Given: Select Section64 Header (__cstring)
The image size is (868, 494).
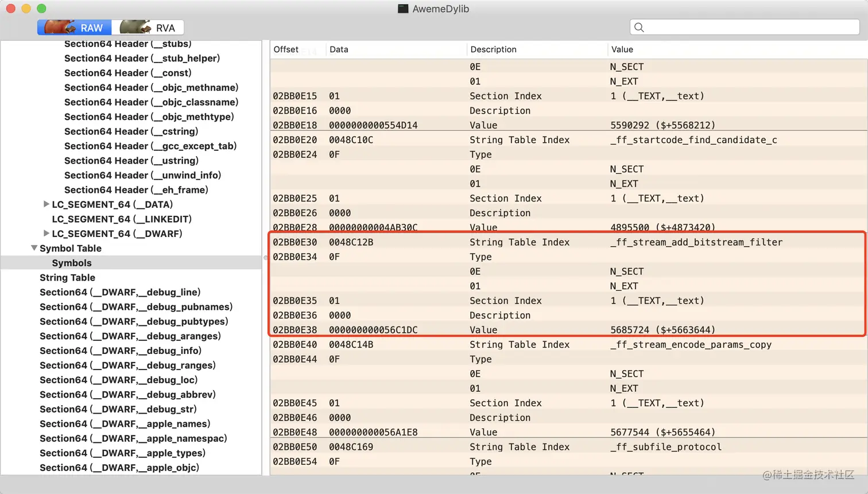Looking at the screenshot, I should click(x=131, y=131).
